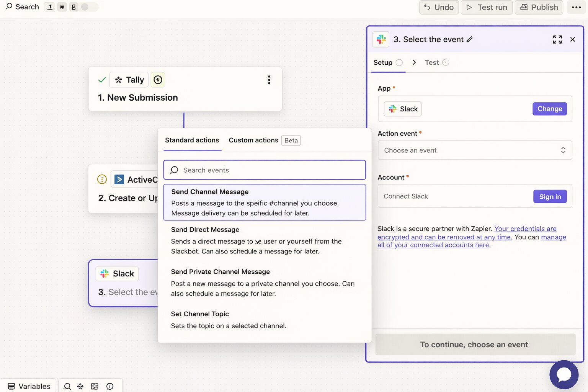This screenshot has width=588, height=392.
Task: Click the hash grid icon in top bar
Action: 62,7
